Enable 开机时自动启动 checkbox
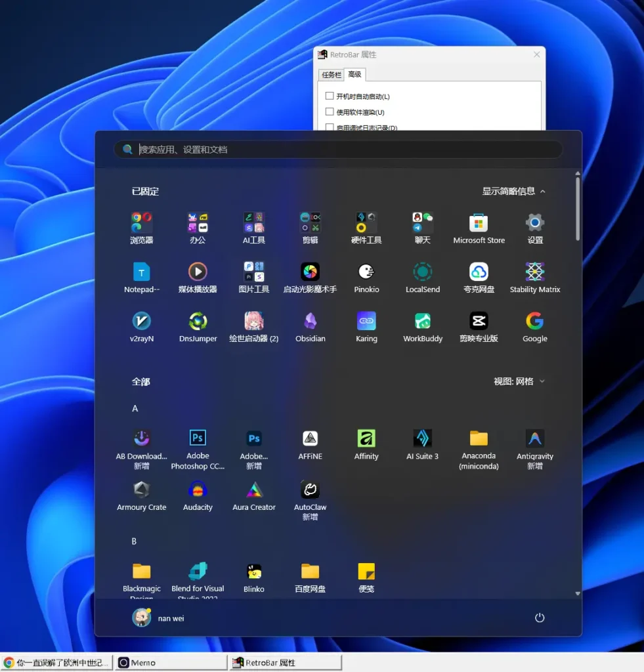 pos(330,95)
